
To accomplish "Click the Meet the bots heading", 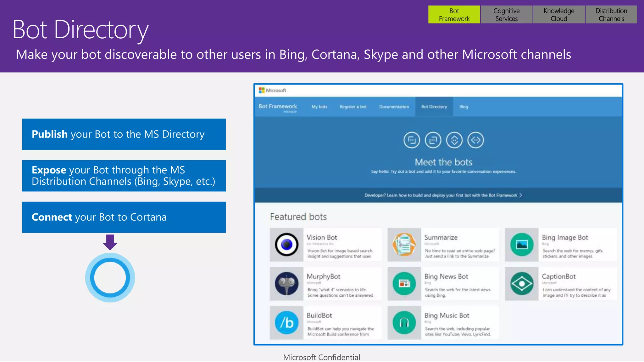I will 443,162.
